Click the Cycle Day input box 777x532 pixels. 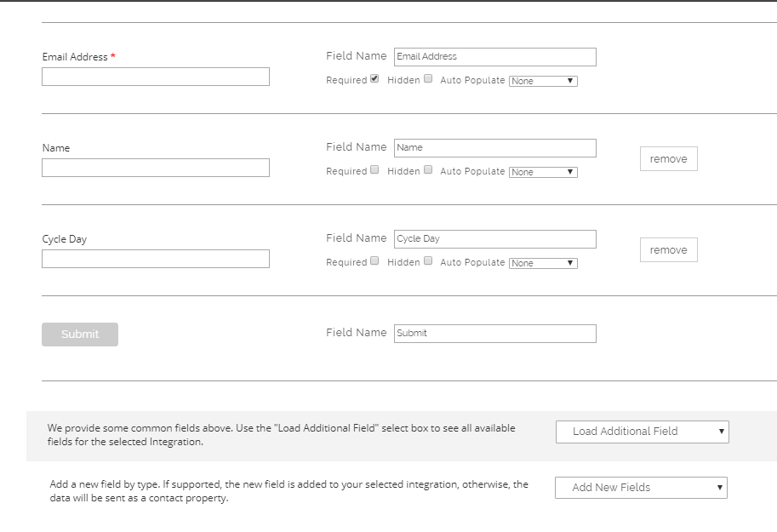point(155,258)
